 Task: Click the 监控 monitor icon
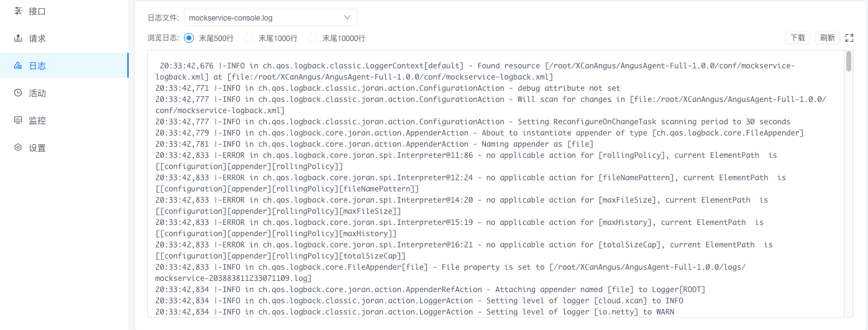coord(18,121)
